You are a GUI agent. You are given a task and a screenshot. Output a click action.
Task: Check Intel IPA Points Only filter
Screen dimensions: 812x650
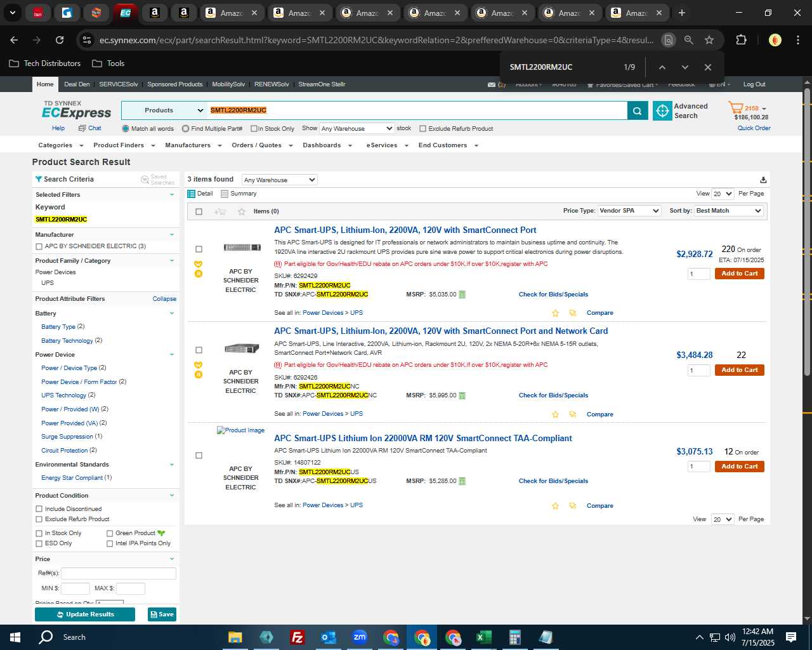(110, 543)
